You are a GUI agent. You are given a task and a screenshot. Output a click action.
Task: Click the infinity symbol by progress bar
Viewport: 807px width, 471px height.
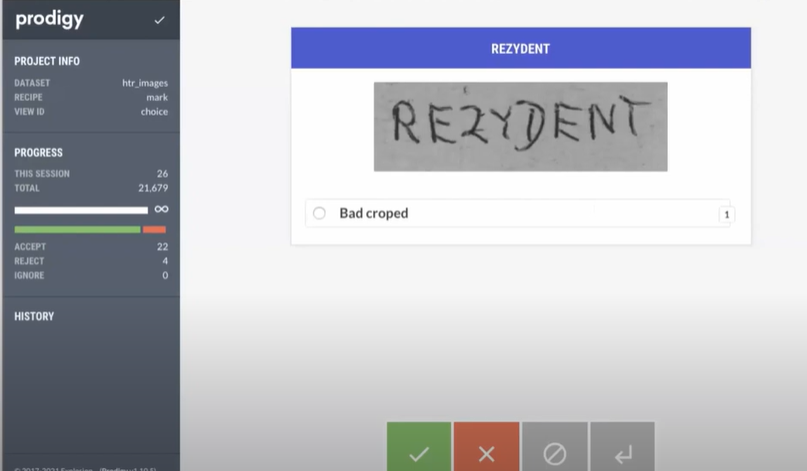click(161, 209)
